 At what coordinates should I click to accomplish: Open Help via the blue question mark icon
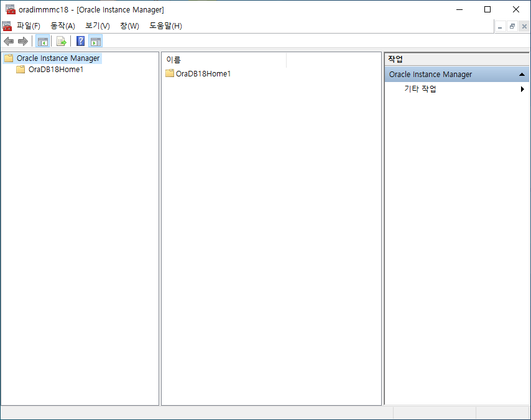click(x=81, y=41)
